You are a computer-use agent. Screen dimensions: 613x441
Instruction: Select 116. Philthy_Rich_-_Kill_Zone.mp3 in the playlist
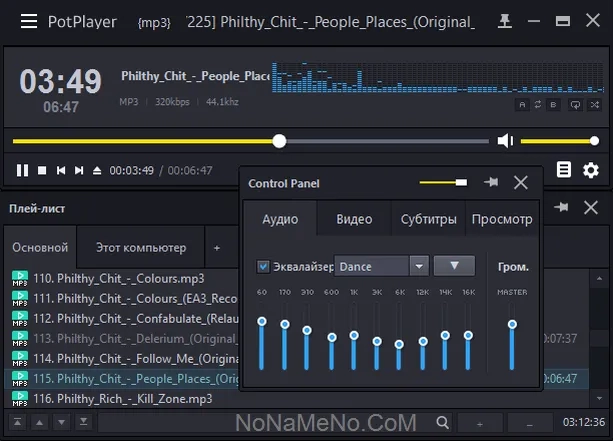pos(134,398)
